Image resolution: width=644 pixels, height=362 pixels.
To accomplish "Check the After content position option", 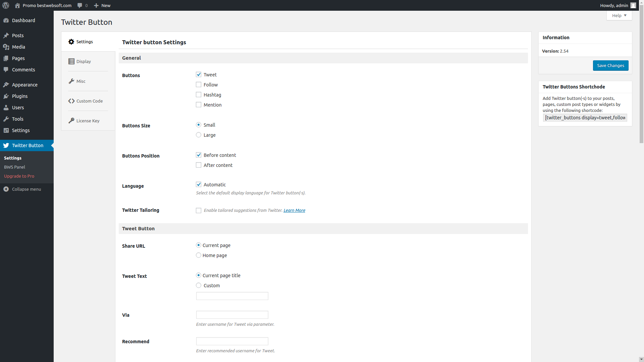I will (199, 165).
